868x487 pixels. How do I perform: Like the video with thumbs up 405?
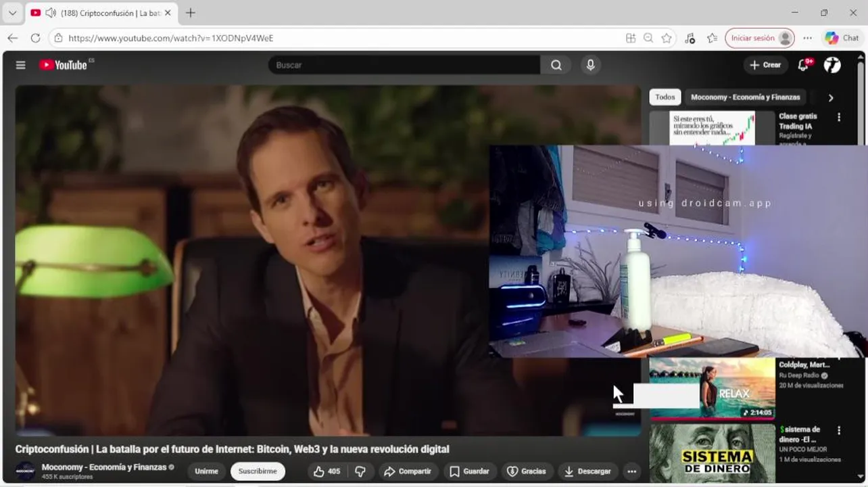click(x=327, y=471)
